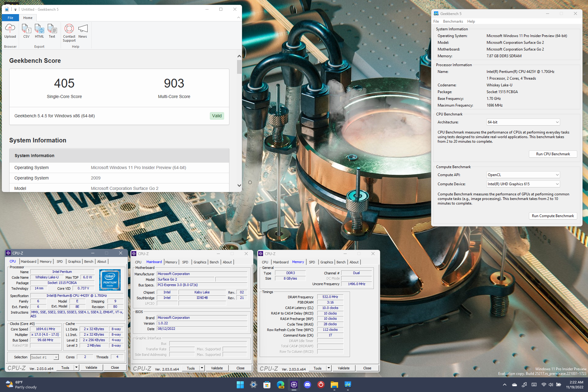The height and width of the screenshot is (392, 588).
Task: Open the Compute Device dropdown
Action: click(523, 184)
